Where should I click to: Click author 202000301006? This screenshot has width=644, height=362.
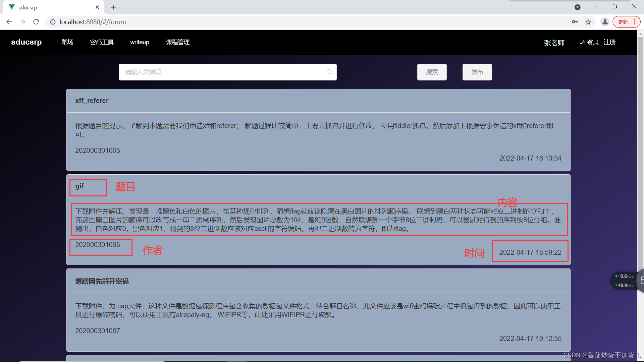coord(98,245)
